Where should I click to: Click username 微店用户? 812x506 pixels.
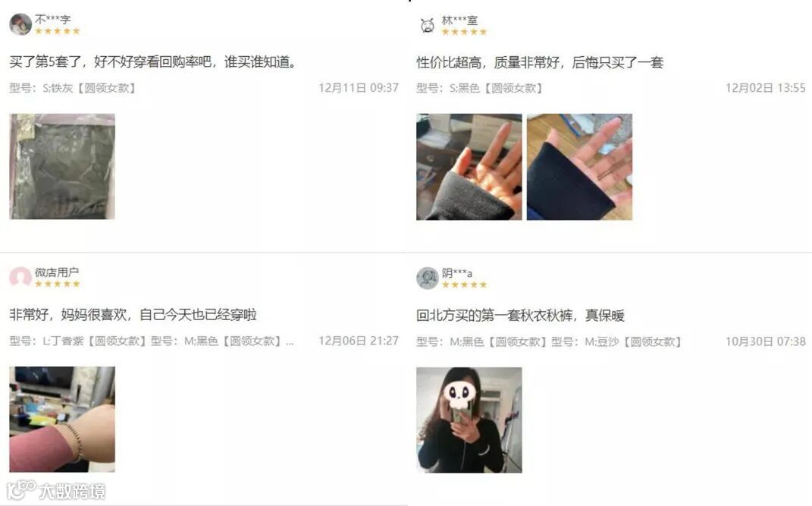(56, 272)
